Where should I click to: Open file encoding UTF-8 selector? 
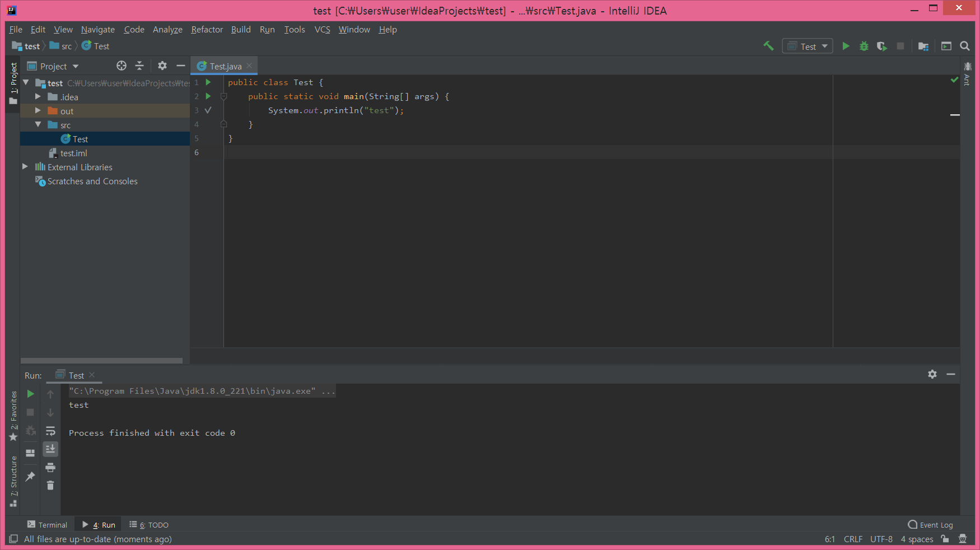tap(881, 539)
